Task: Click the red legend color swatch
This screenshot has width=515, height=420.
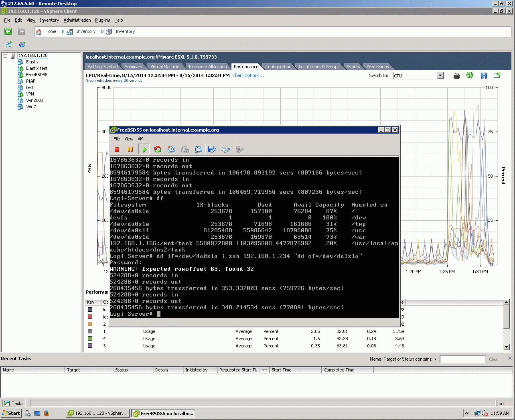Action: point(90,317)
